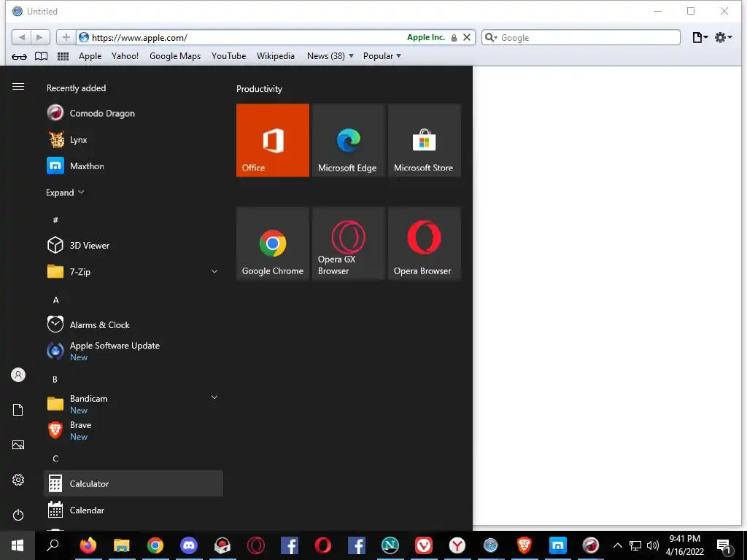This screenshot has width=747, height=560.
Task: Click the 9:41 PM taskbar clock
Action: click(x=684, y=545)
